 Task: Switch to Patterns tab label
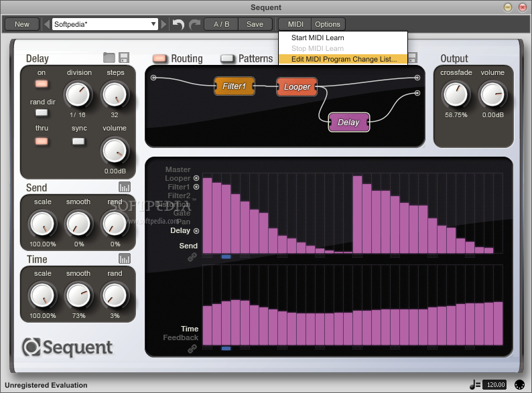pyautogui.click(x=255, y=58)
